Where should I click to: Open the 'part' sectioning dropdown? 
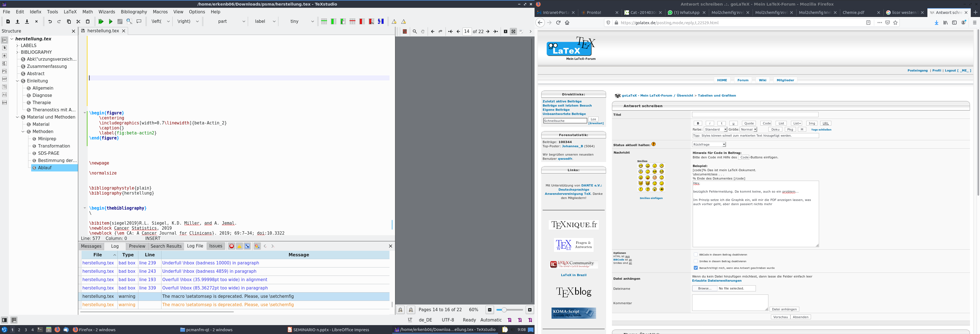click(x=244, y=22)
